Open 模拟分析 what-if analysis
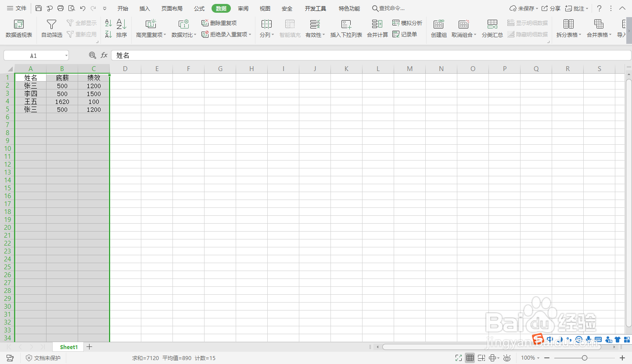Image resolution: width=632 pixels, height=364 pixels. [407, 23]
